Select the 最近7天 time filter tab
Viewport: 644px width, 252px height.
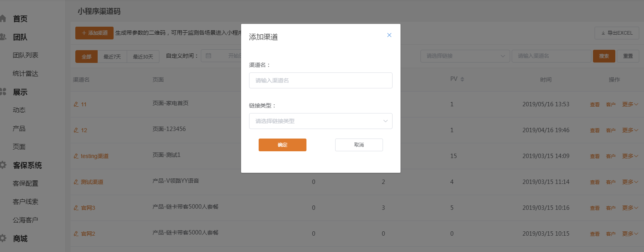112,57
